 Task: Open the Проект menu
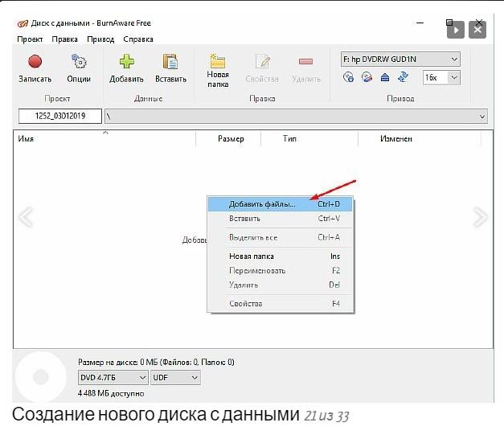30,39
